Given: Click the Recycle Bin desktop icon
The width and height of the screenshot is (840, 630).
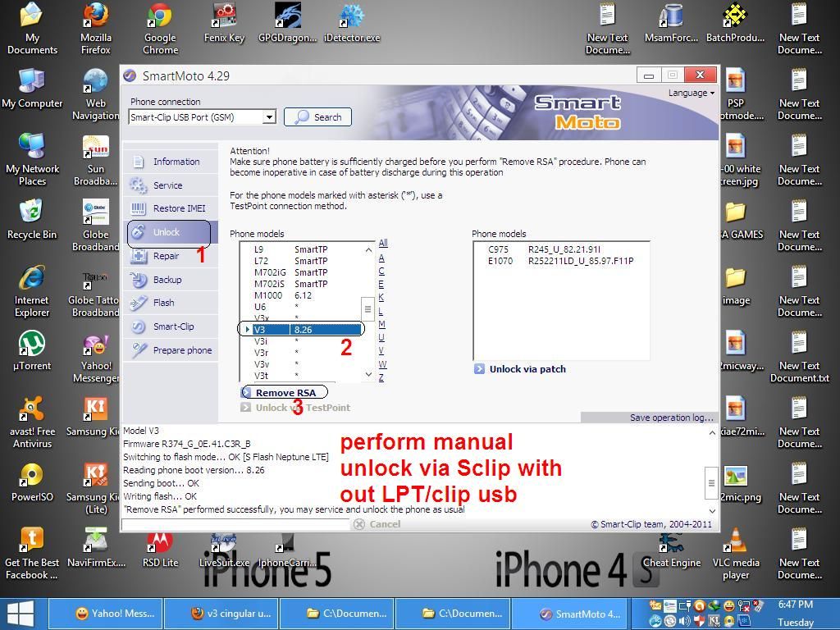Looking at the screenshot, I should [x=32, y=220].
